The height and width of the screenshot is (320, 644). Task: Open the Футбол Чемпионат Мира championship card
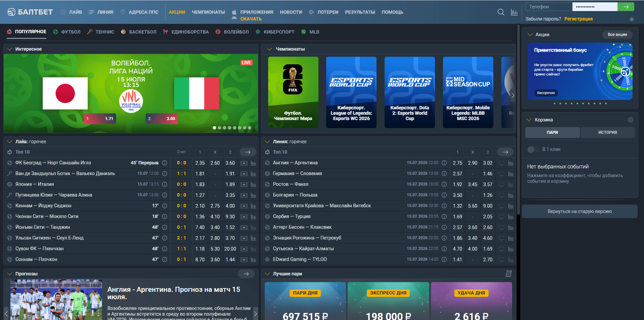(293, 92)
